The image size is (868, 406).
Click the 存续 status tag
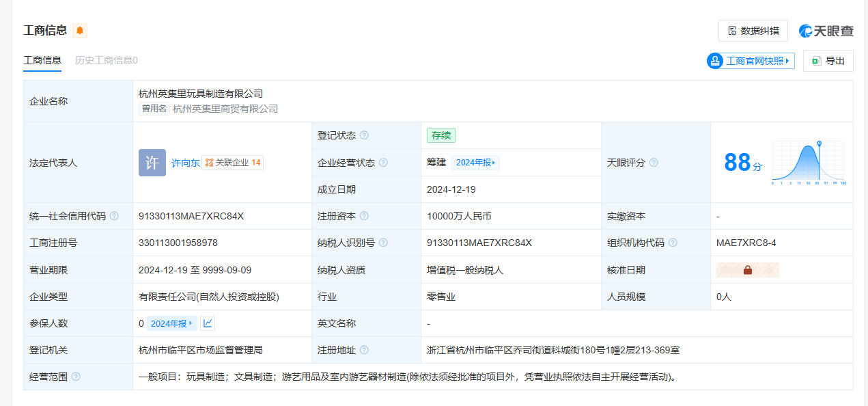[440, 135]
